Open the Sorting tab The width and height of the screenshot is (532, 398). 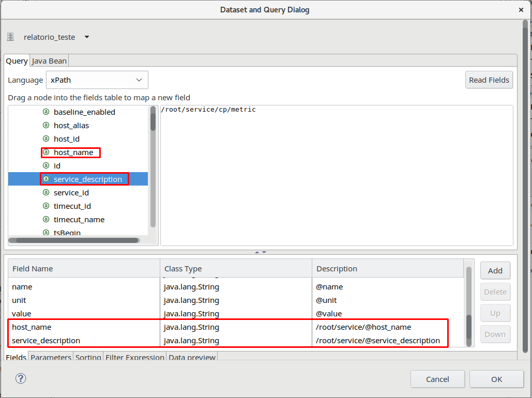88,357
